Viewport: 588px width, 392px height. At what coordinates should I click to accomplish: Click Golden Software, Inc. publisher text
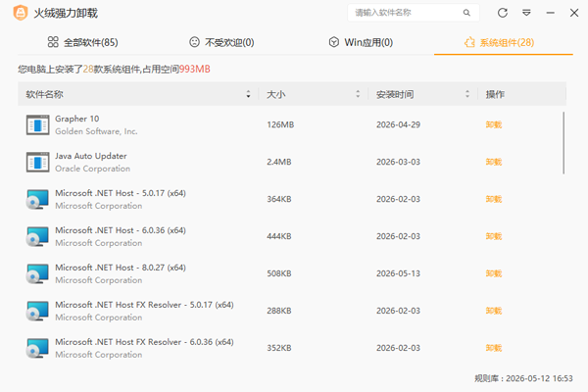pos(96,131)
